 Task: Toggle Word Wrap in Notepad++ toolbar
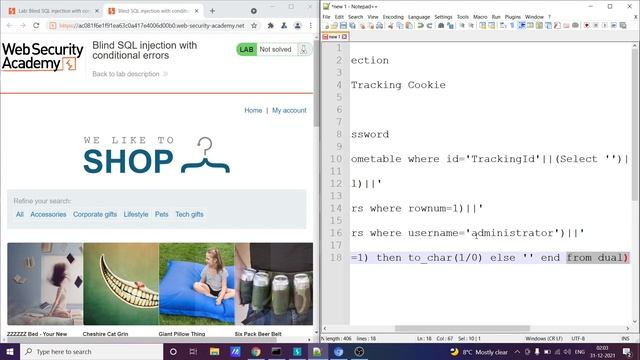click(x=503, y=25)
